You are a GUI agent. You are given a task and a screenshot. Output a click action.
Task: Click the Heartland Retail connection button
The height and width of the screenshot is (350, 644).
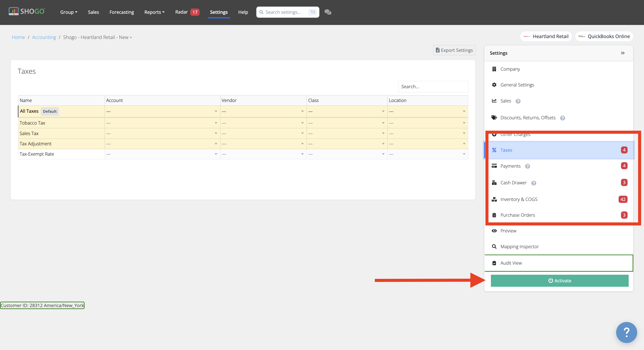(546, 37)
